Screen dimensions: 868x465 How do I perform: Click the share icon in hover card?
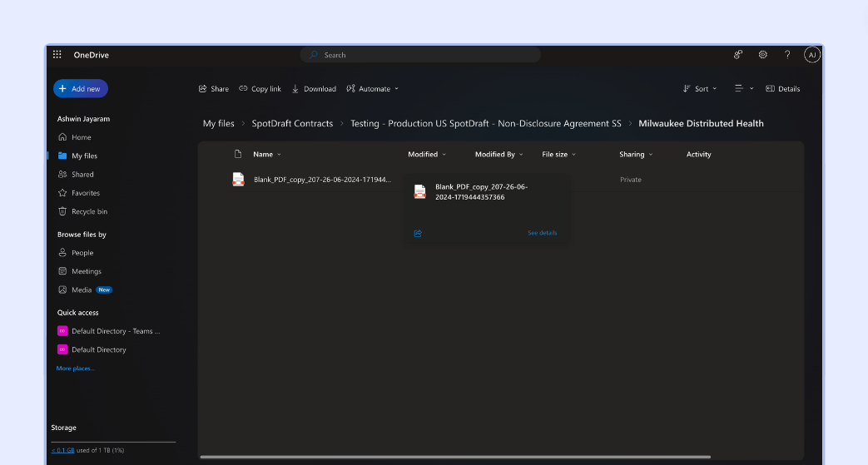pyautogui.click(x=418, y=233)
